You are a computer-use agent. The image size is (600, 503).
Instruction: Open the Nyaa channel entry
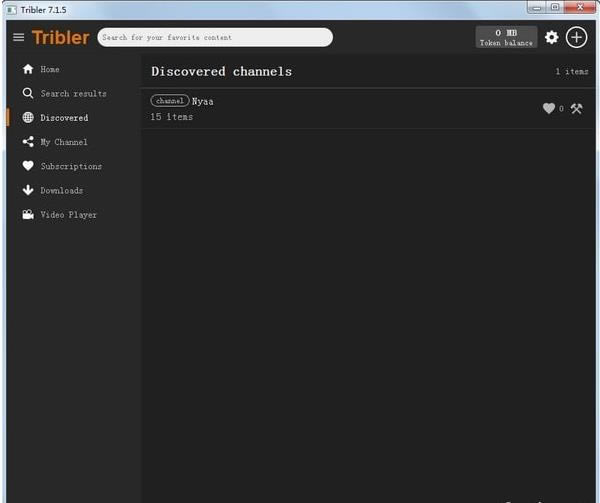tap(368, 109)
